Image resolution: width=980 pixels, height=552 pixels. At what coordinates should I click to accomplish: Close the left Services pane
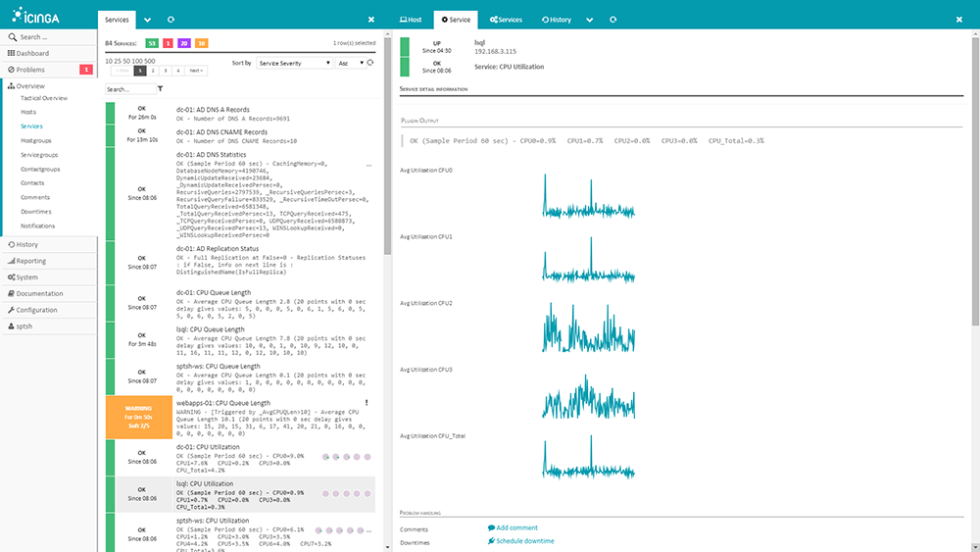click(371, 20)
